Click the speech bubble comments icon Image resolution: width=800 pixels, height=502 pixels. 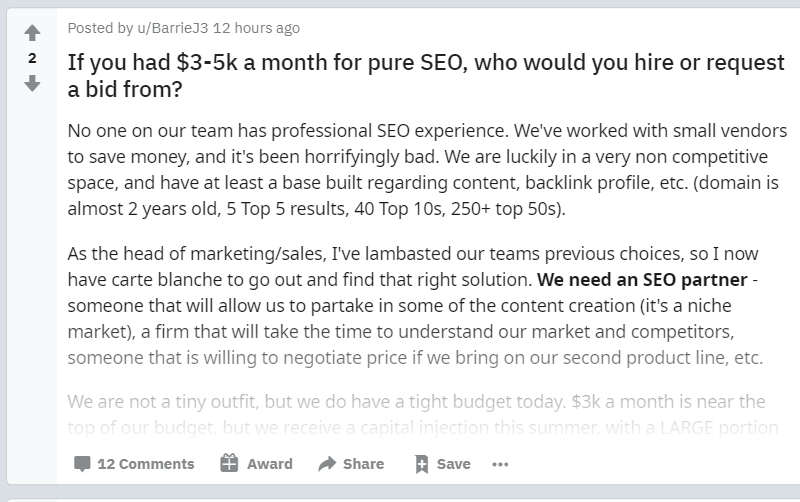point(82,464)
